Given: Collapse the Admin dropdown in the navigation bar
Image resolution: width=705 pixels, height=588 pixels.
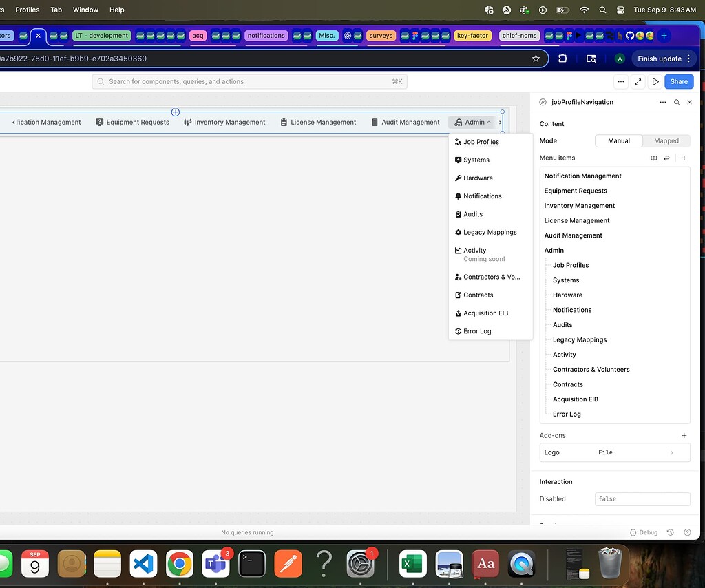Looking at the screenshot, I should pyautogui.click(x=472, y=122).
